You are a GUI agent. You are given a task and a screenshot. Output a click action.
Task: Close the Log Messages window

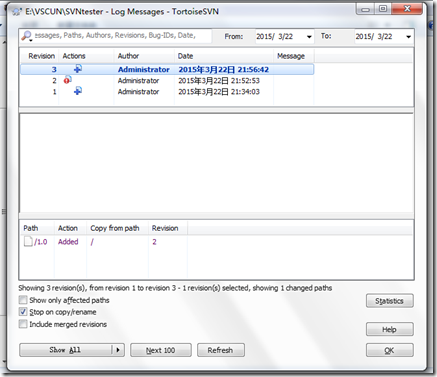click(x=407, y=9)
